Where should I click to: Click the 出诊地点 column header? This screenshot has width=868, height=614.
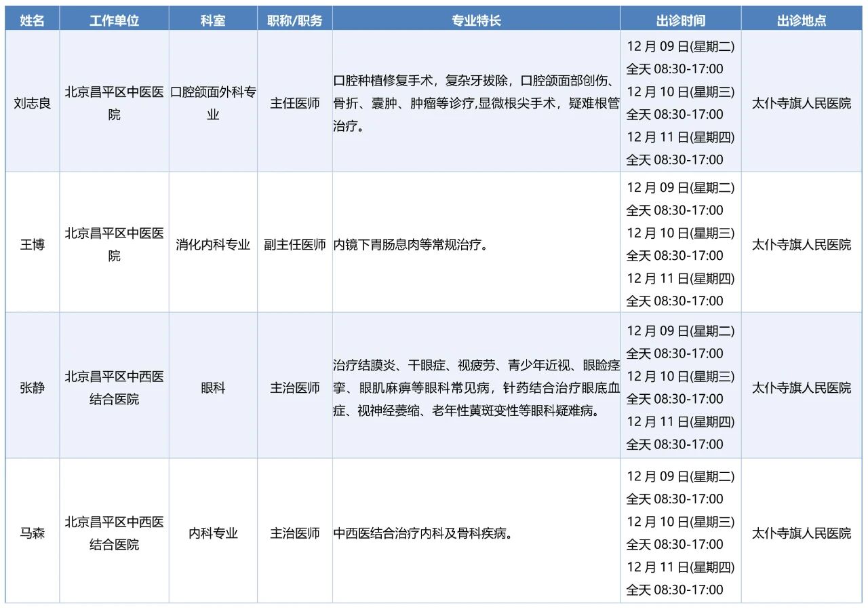click(802, 20)
